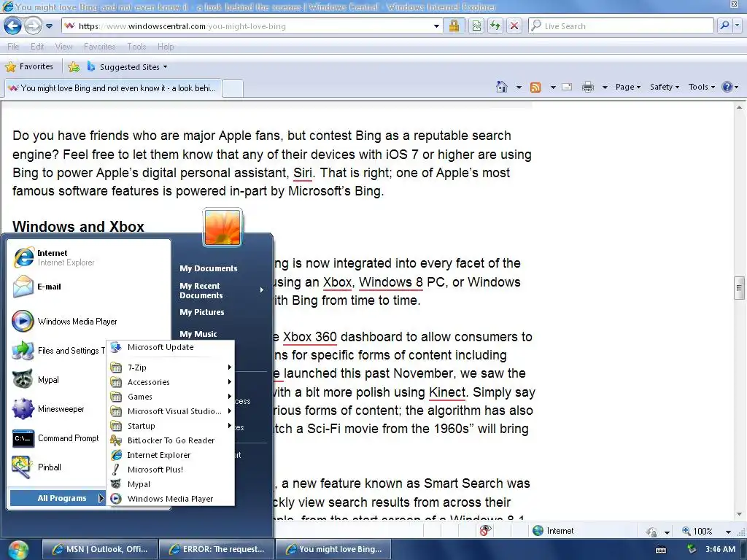Click the Read Mail icon in command bar

pyautogui.click(x=567, y=87)
